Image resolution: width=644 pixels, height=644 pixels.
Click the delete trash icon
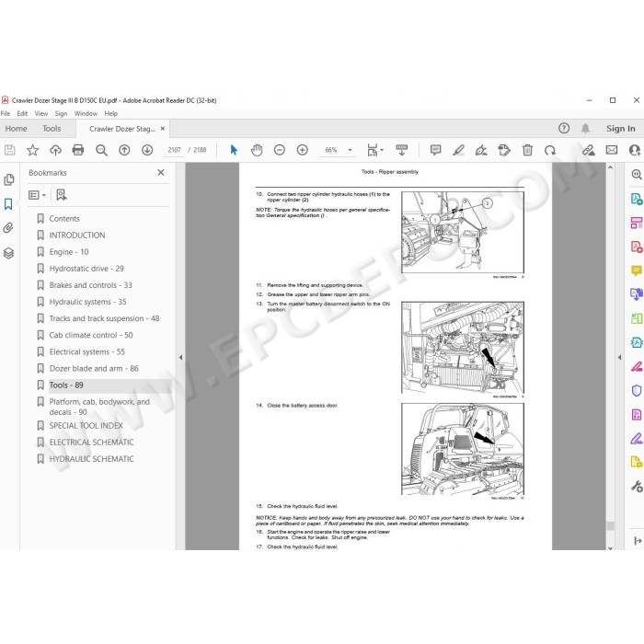coord(527,150)
